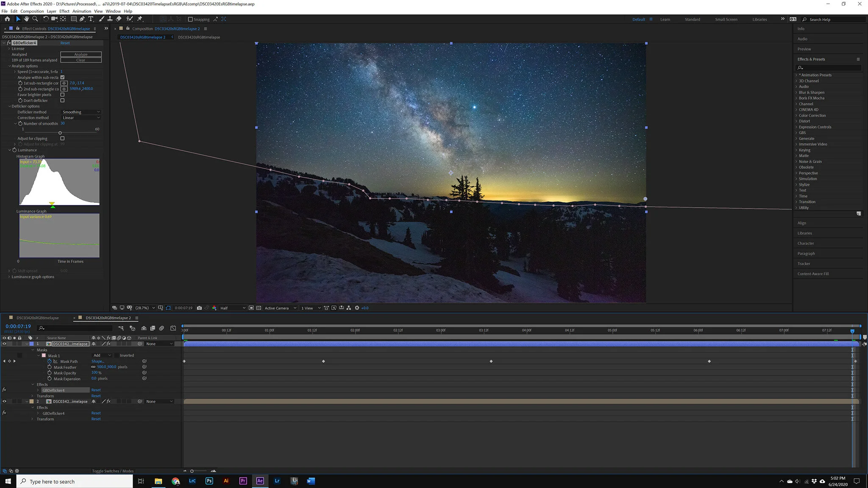Screen dimensions: 868x488
Task: Toggle Analyze within sub-rectangle checkbox
Action: [62, 78]
